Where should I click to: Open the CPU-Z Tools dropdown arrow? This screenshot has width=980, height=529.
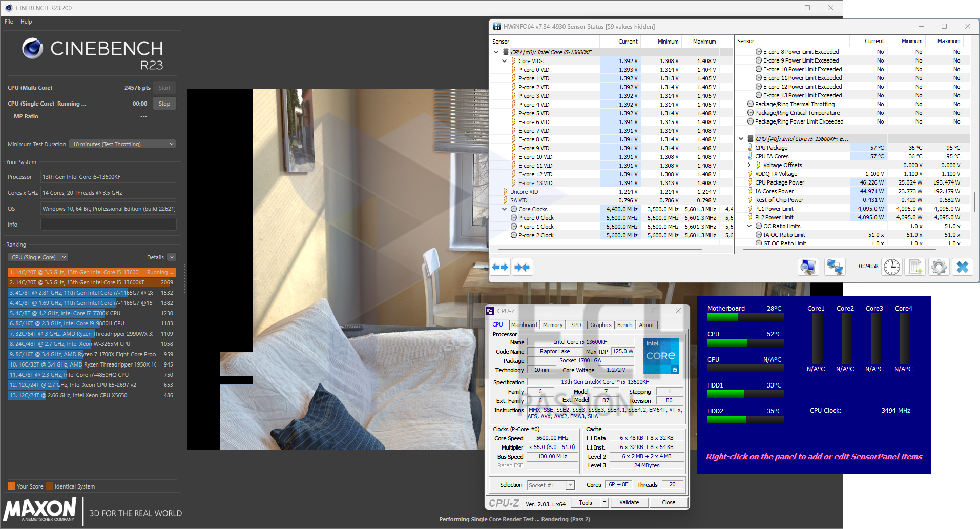coord(604,502)
